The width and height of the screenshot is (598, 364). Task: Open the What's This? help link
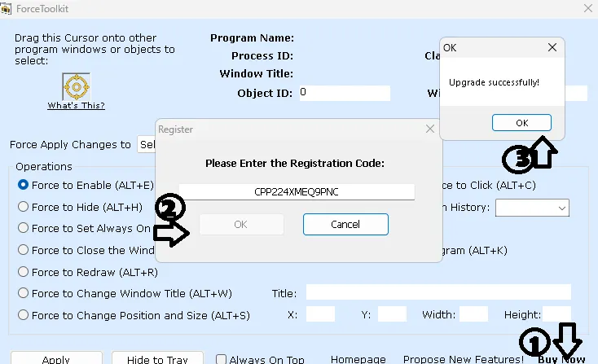click(76, 105)
